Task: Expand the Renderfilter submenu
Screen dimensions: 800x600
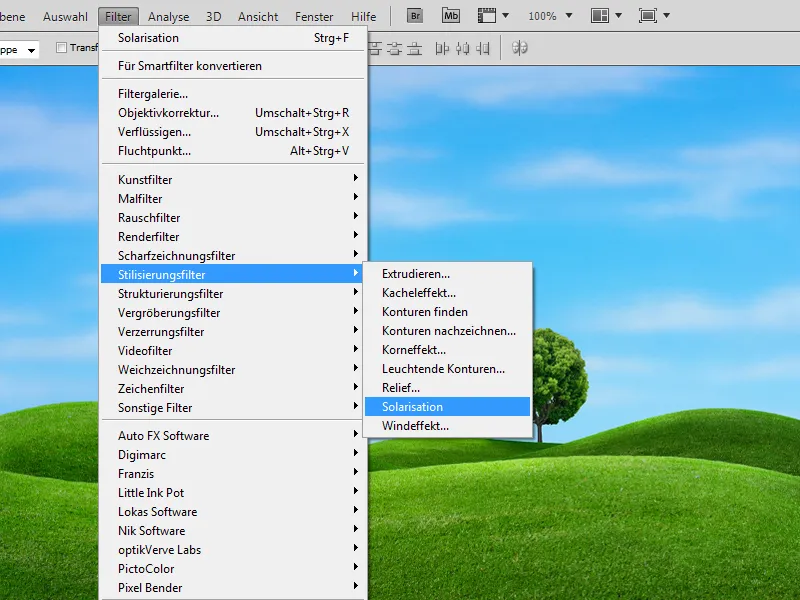Action: tap(233, 237)
